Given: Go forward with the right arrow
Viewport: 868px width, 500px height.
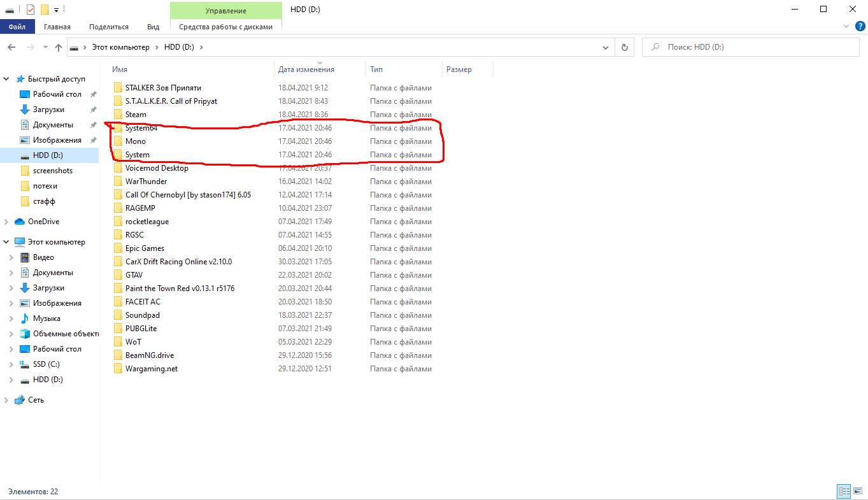Looking at the screenshot, I should click(30, 47).
